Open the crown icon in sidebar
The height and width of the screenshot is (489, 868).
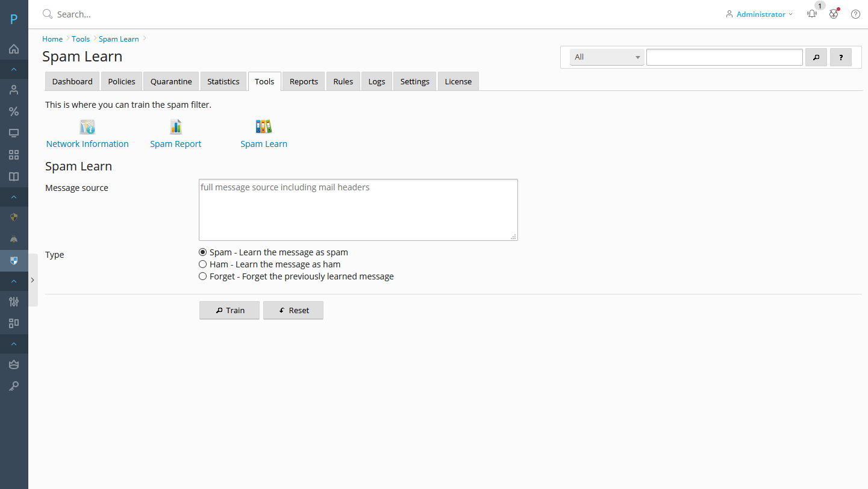tap(14, 364)
